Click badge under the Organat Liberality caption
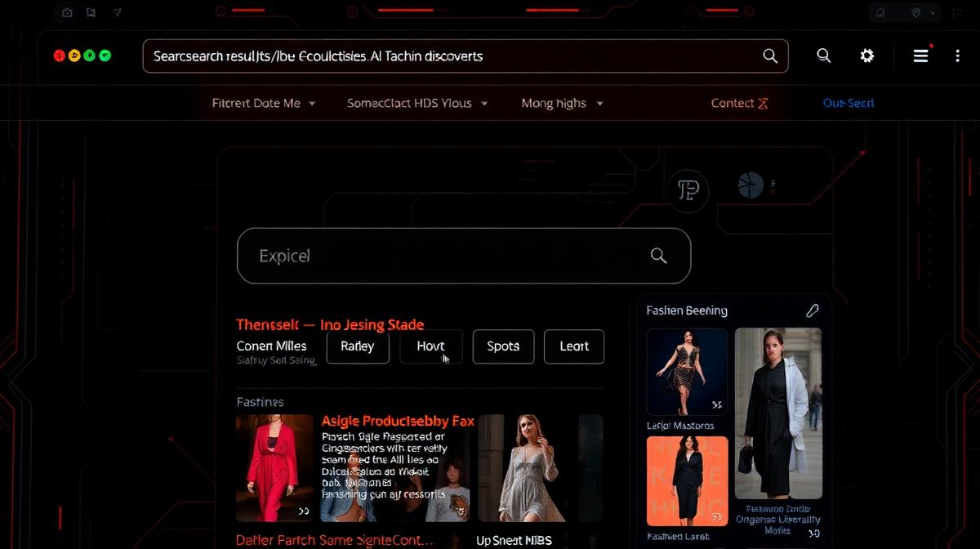The width and height of the screenshot is (980, 549). point(813,533)
